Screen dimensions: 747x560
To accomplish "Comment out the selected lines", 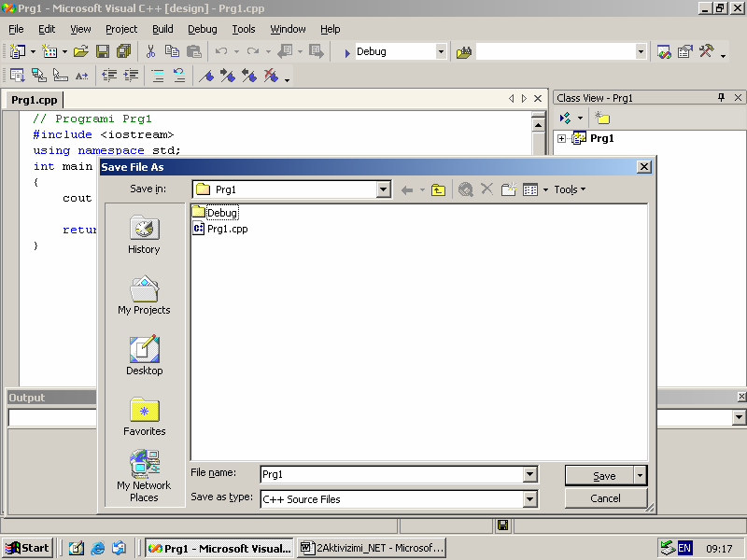I will pyautogui.click(x=158, y=76).
